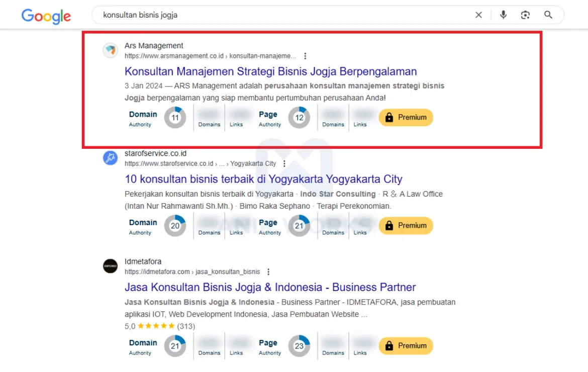The width and height of the screenshot is (588, 372).
Task: Click Premium button under starofservice result
Action: (406, 226)
